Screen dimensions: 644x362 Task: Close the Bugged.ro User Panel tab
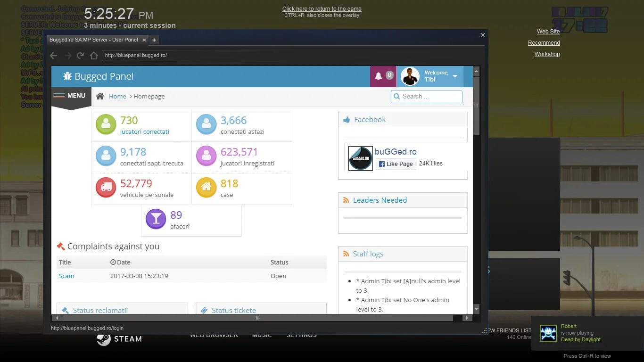[144, 40]
